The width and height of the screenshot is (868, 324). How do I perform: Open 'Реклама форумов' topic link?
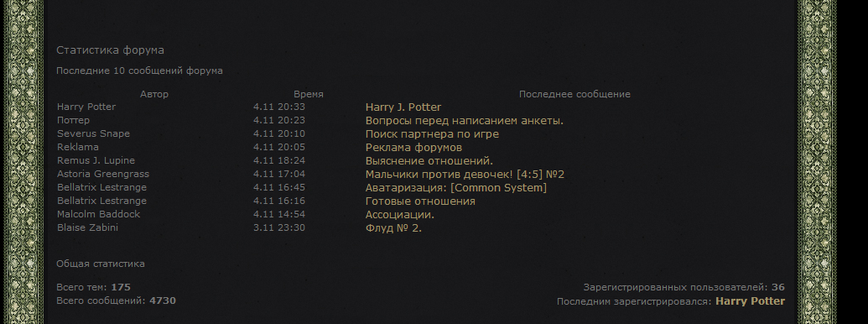pos(413,148)
